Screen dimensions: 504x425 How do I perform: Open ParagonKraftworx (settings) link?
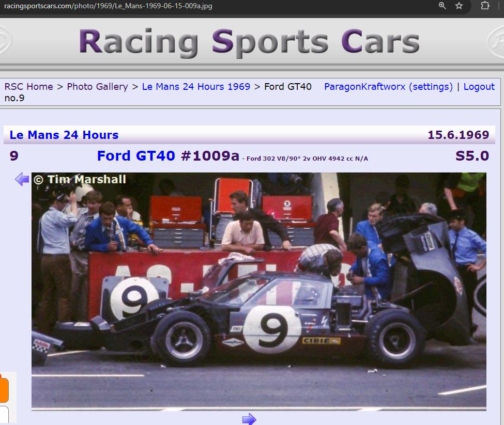[x=388, y=87]
